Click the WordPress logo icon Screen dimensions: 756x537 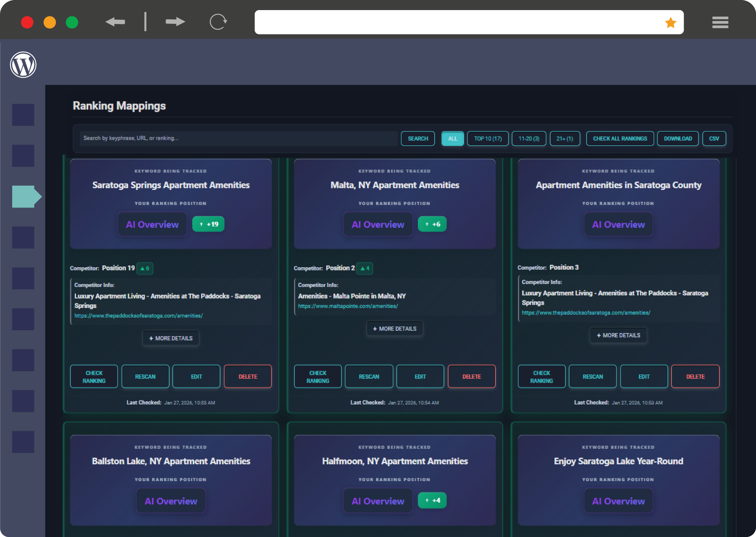click(x=23, y=65)
